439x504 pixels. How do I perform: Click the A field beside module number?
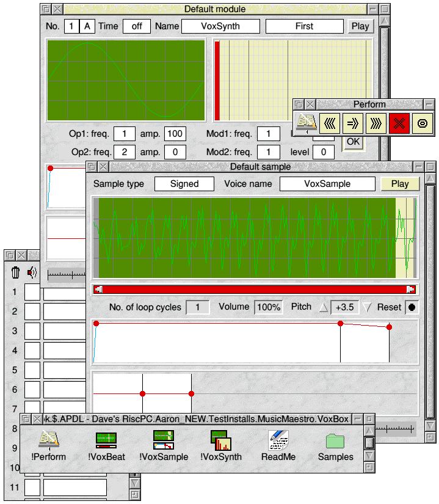click(x=87, y=26)
